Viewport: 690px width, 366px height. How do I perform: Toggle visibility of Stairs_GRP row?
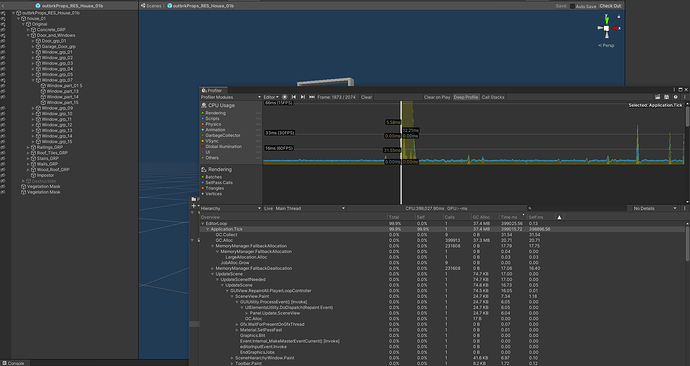point(3,158)
